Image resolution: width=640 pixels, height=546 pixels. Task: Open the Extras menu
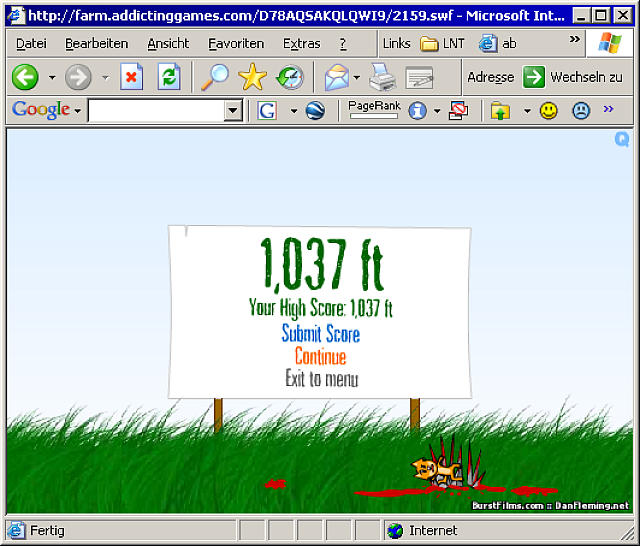tap(301, 44)
